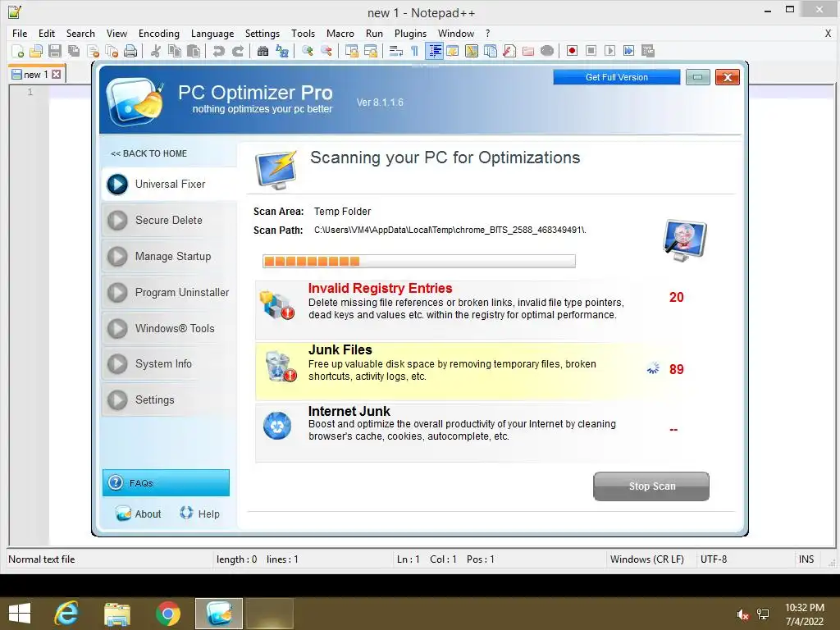This screenshot has height=630, width=840.
Task: Click Start Recording macro red dot icon
Action: pyautogui.click(x=572, y=51)
